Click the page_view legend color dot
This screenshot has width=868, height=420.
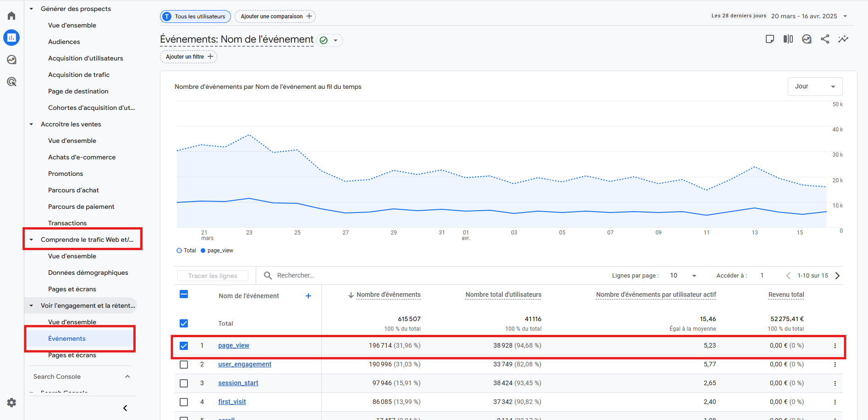coord(203,251)
